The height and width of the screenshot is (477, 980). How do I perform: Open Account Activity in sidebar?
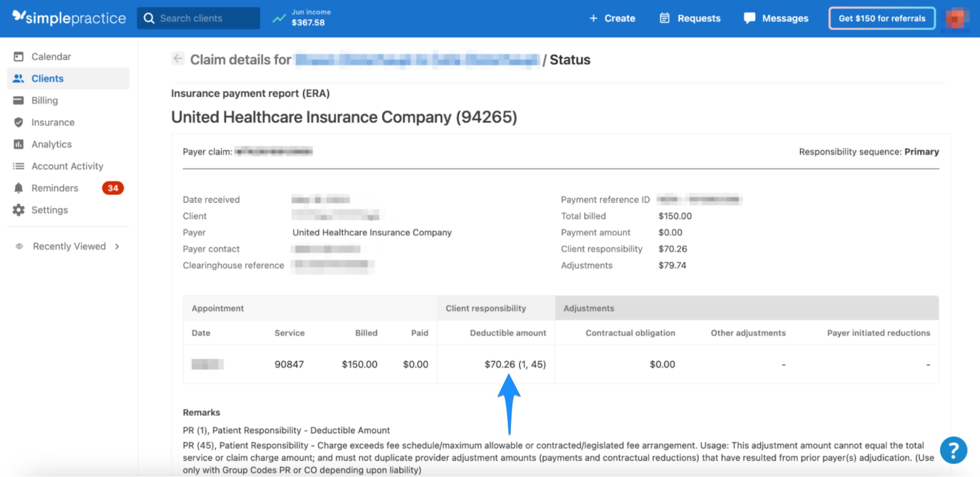[68, 166]
